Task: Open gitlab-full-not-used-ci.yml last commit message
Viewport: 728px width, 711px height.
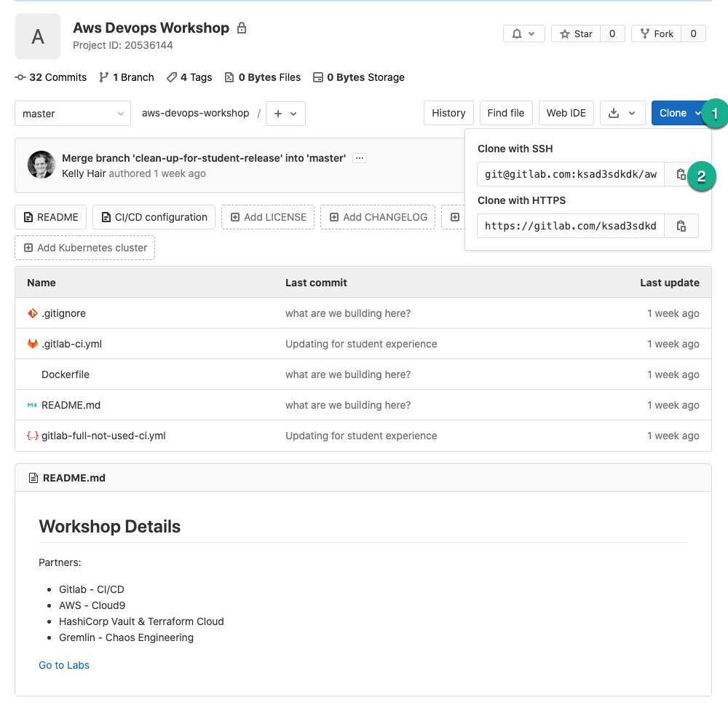Action: (x=361, y=436)
